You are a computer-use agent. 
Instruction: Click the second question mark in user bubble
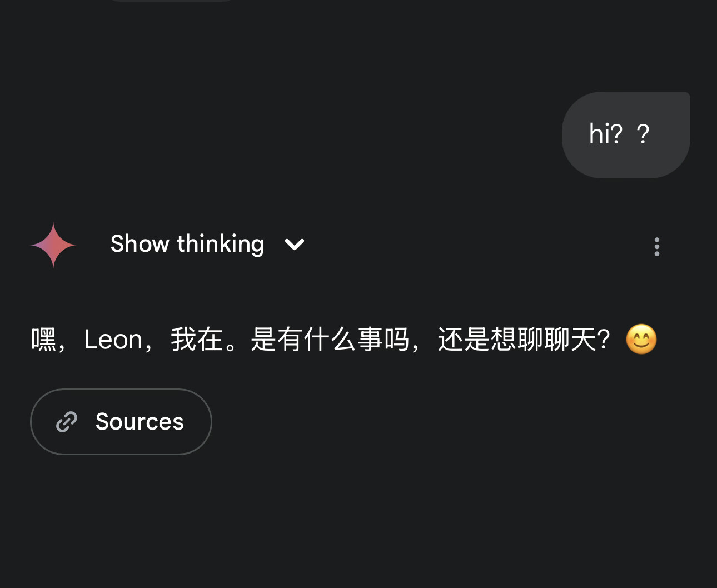tap(643, 134)
